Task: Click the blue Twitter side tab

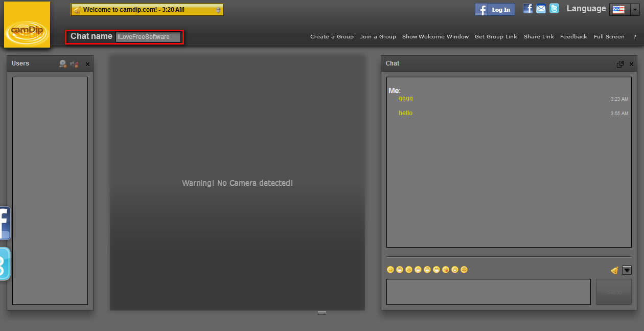Action: 4,263
